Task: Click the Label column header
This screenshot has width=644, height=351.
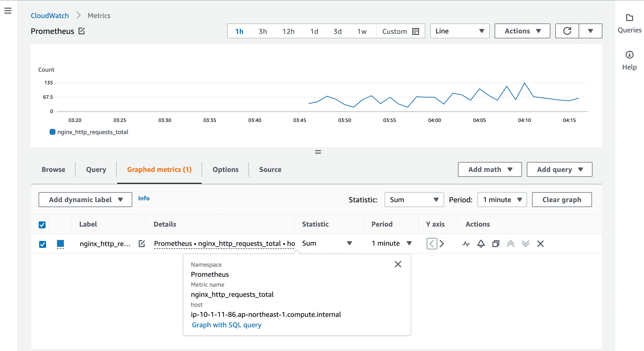Action: [88, 224]
